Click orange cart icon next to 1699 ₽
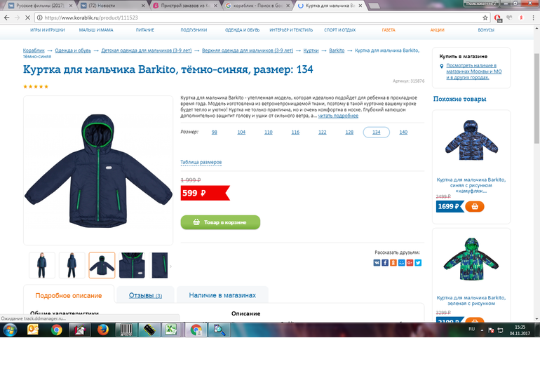This screenshot has width=540, height=392. point(475,207)
